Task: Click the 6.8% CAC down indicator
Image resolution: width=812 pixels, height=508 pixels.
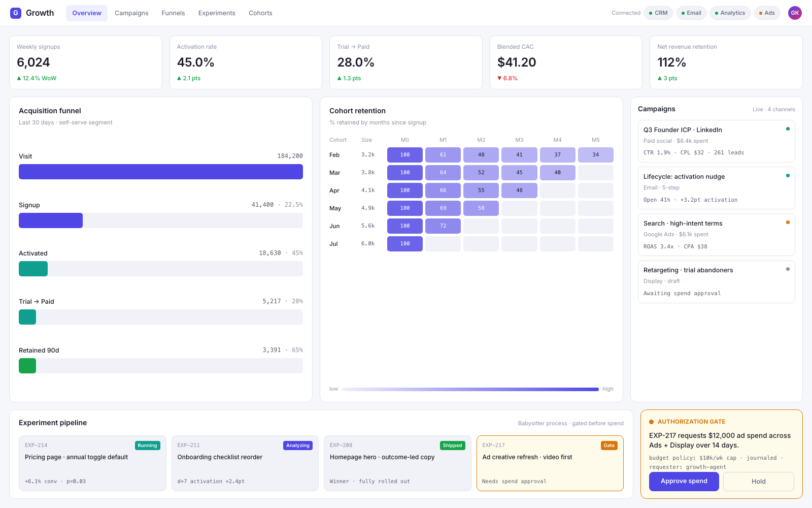Action: [507, 78]
